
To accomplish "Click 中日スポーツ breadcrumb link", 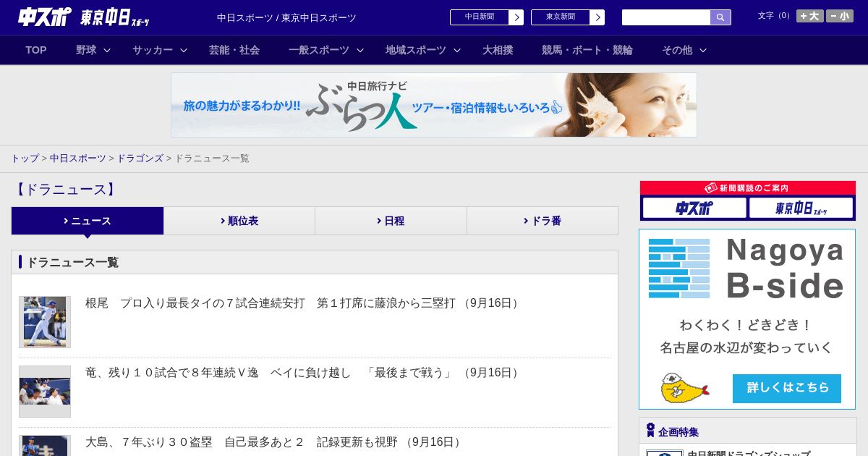I will tap(78, 159).
